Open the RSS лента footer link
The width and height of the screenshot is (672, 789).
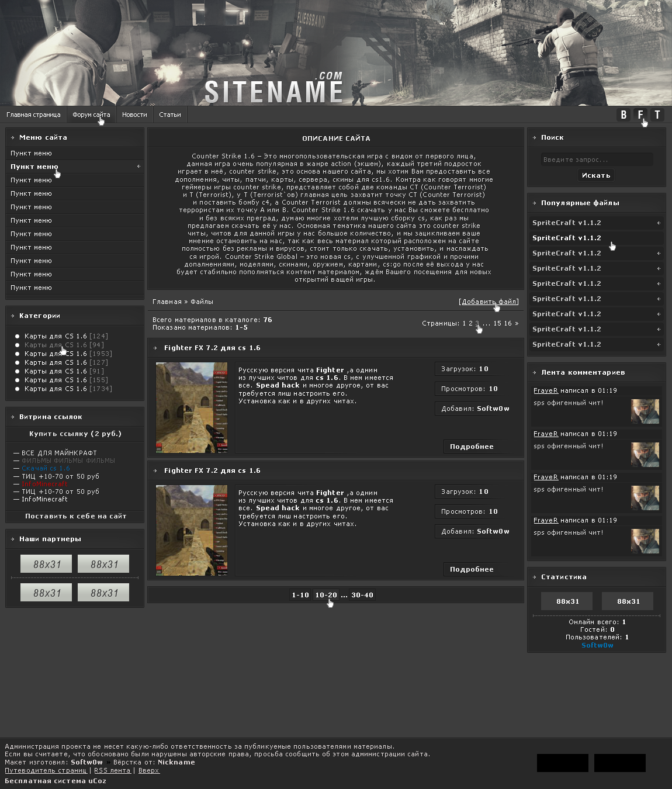pyautogui.click(x=112, y=770)
